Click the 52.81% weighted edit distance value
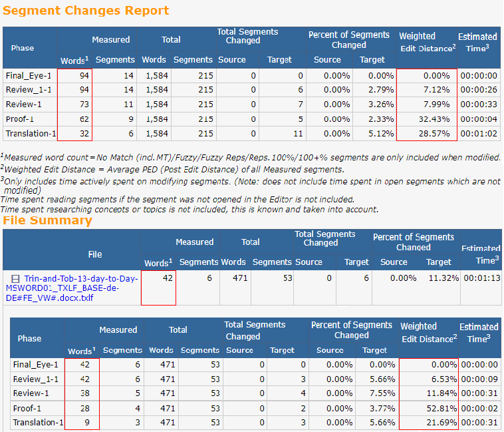 pyautogui.click(x=438, y=408)
